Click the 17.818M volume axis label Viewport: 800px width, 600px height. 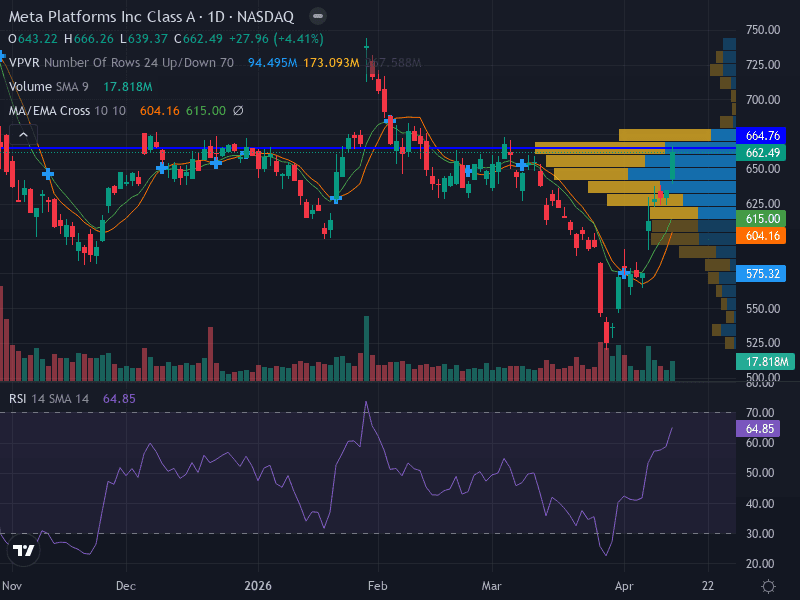tap(766, 362)
